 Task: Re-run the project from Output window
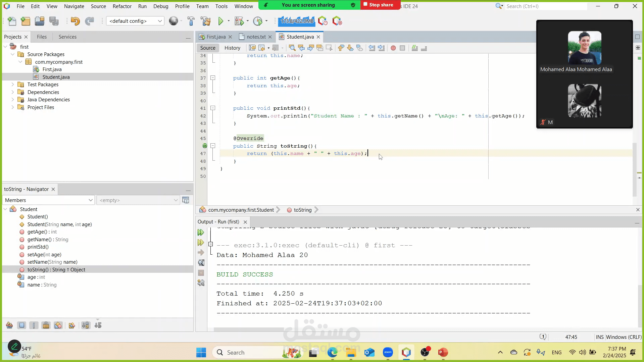(201, 232)
